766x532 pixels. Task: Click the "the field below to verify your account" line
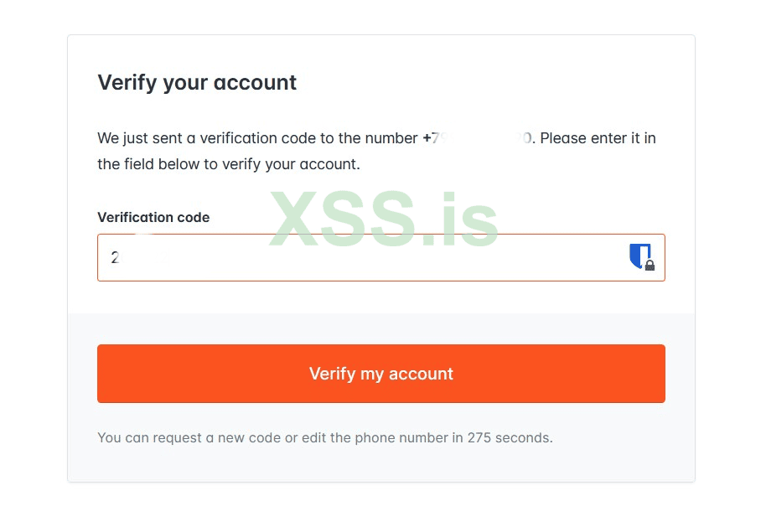point(228,164)
